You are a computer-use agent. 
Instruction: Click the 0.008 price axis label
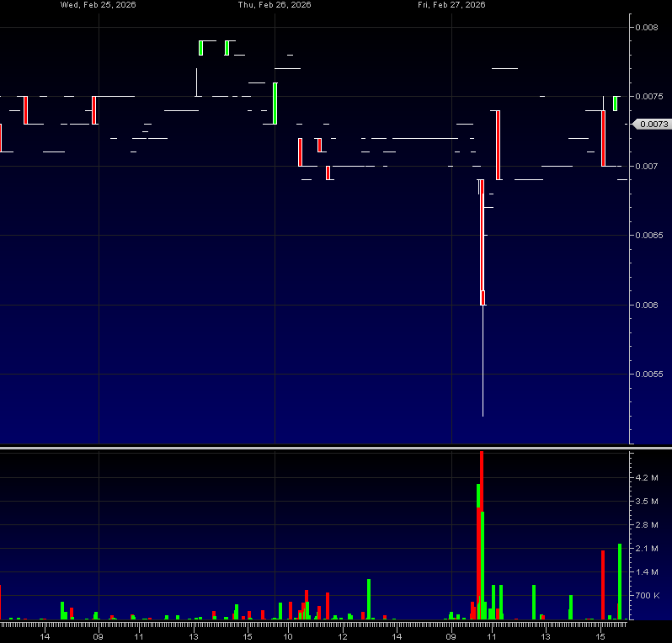click(647, 28)
